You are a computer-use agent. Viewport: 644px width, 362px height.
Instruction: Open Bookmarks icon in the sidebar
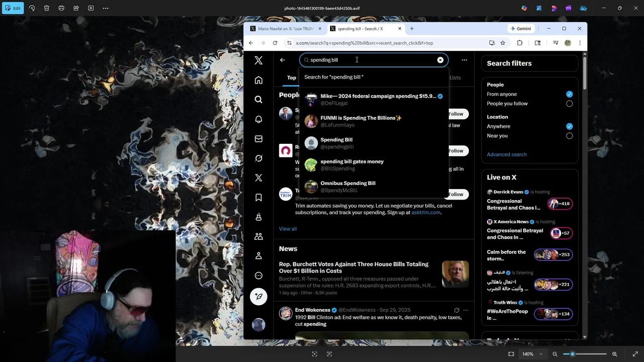(x=258, y=198)
